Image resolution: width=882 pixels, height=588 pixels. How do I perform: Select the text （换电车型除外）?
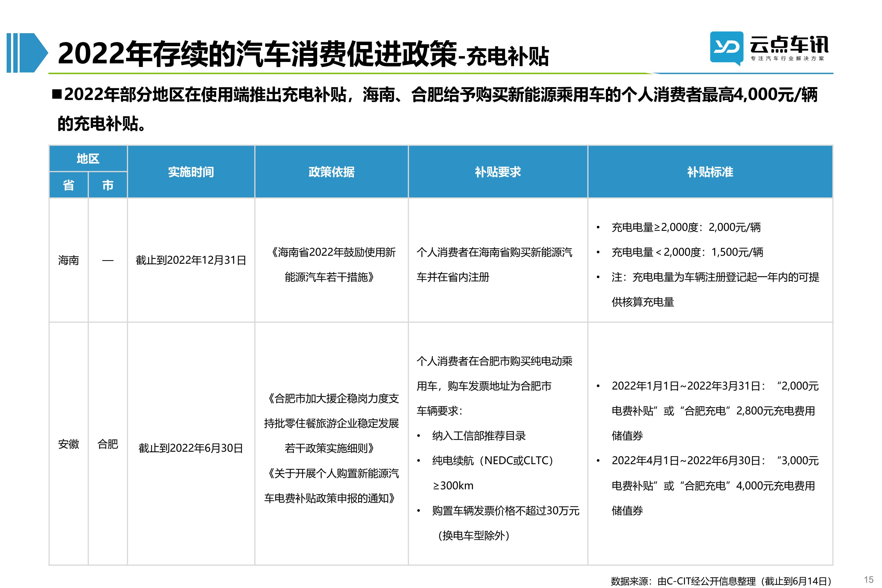(x=473, y=535)
